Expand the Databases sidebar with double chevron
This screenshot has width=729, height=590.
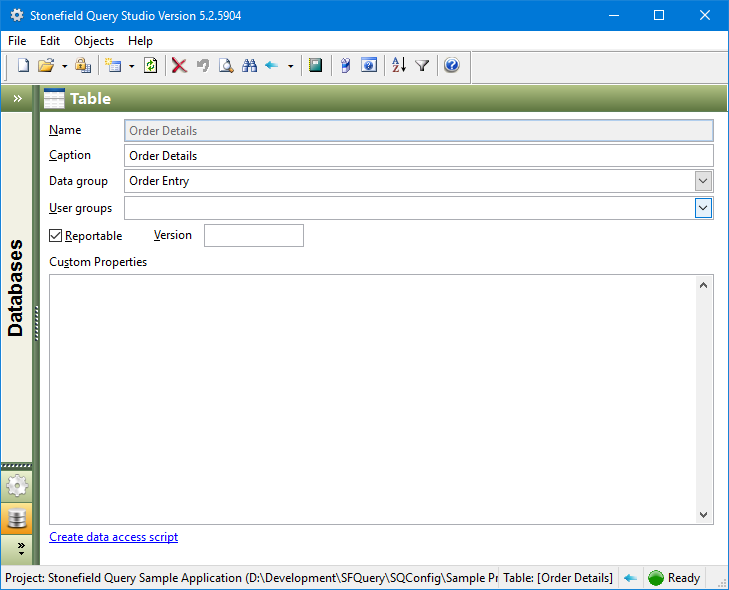pos(17,99)
